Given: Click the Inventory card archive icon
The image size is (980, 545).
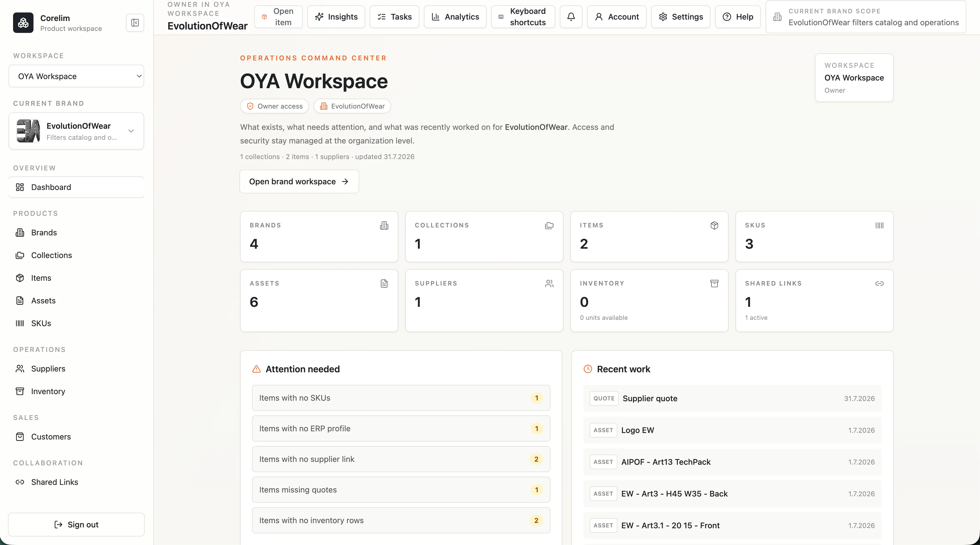Looking at the screenshot, I should pyautogui.click(x=714, y=284).
